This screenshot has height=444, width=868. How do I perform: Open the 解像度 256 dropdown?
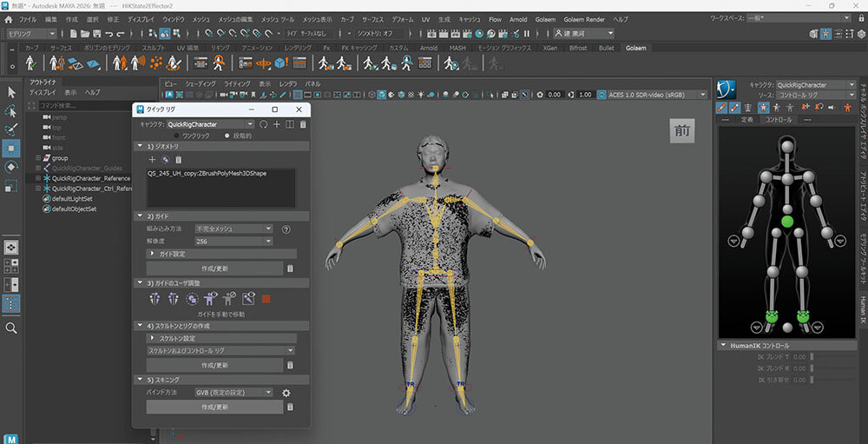tap(234, 241)
